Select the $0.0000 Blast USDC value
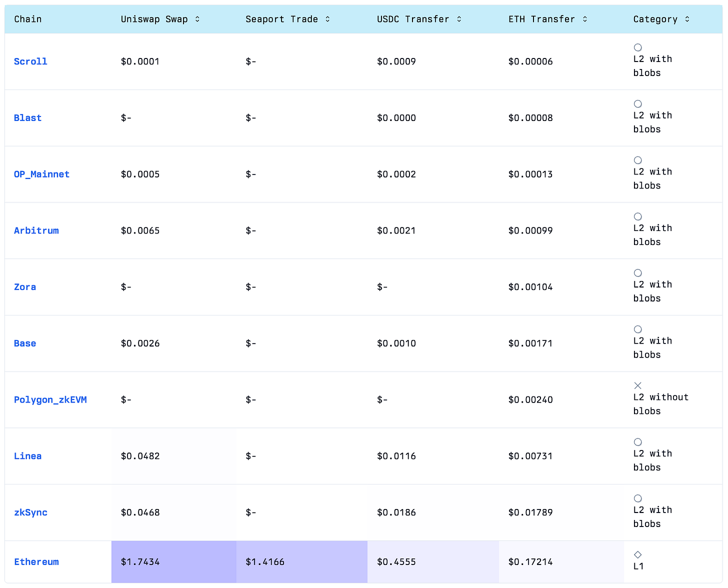This screenshot has height=588, width=728. [396, 118]
